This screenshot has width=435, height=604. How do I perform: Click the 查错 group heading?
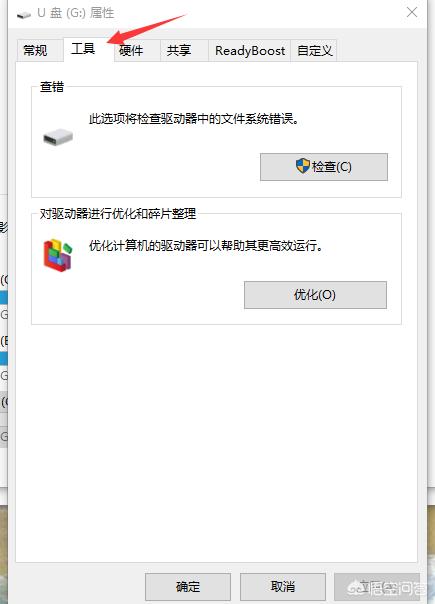point(52,87)
